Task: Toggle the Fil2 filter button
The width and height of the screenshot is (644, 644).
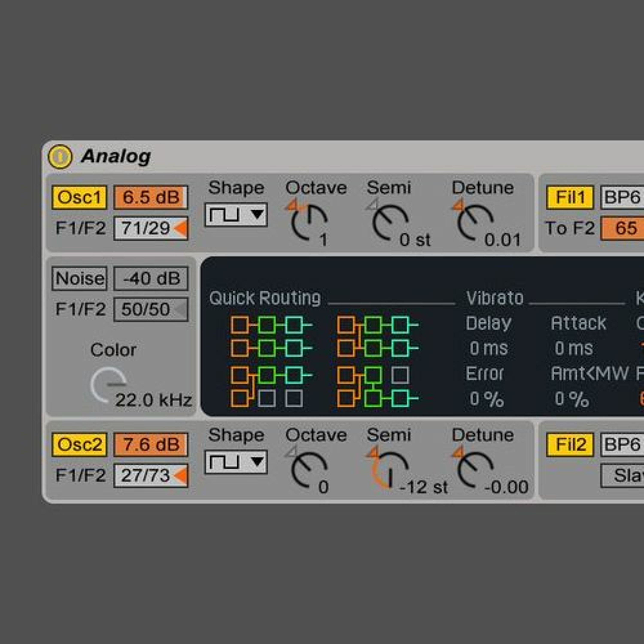Action: (x=570, y=445)
